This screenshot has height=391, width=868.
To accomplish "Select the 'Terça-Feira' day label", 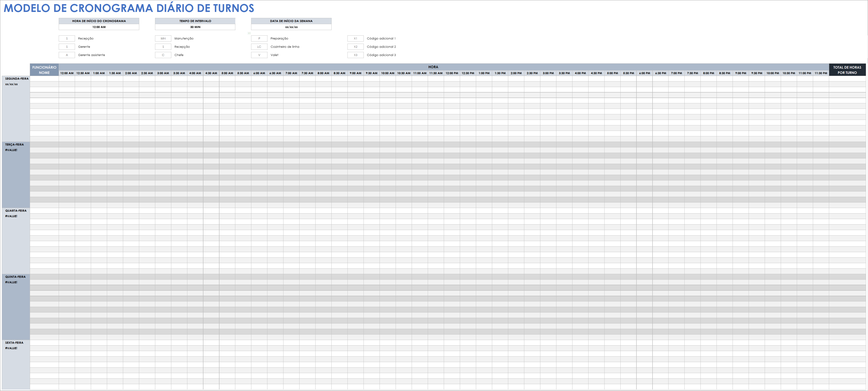I will [14, 144].
